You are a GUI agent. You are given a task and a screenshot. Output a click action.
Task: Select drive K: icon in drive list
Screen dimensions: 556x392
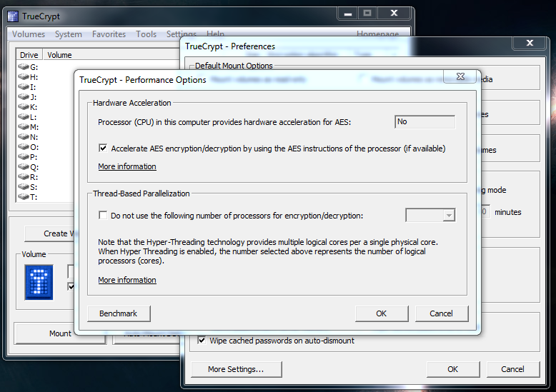[24, 106]
